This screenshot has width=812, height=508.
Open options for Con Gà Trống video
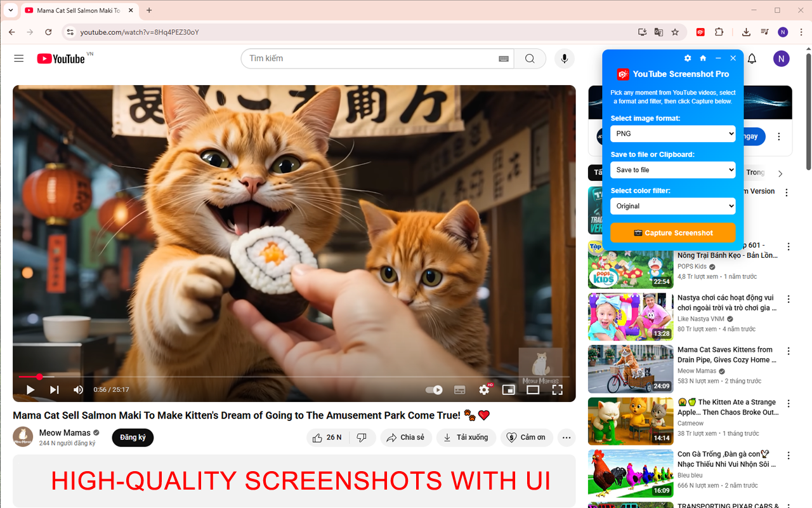[789, 455]
